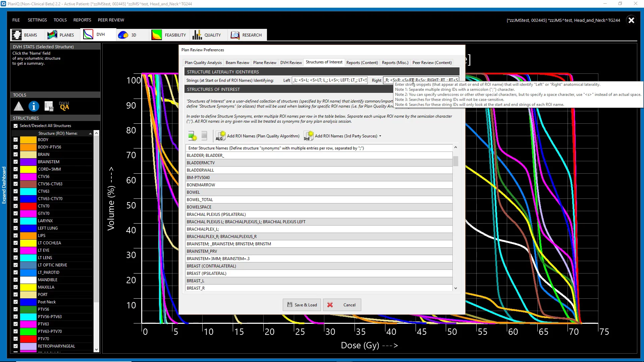
Task: Click the add new row icon
Action: pyautogui.click(x=193, y=136)
